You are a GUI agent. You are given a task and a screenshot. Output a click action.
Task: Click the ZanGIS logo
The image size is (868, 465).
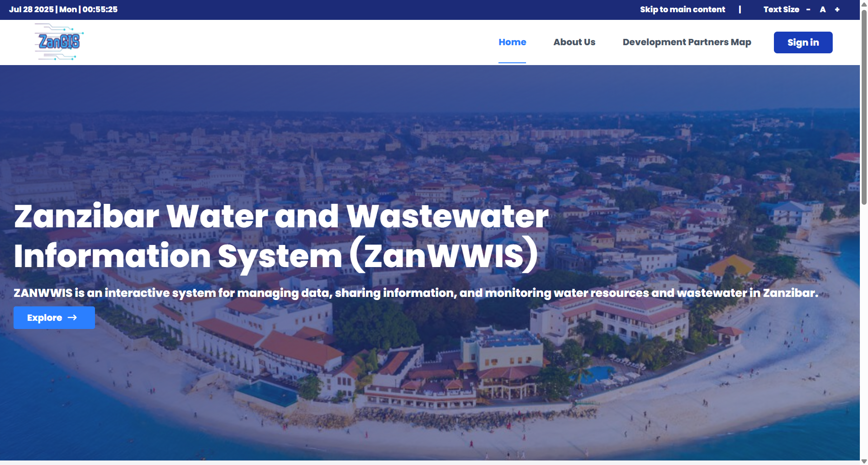tap(59, 42)
